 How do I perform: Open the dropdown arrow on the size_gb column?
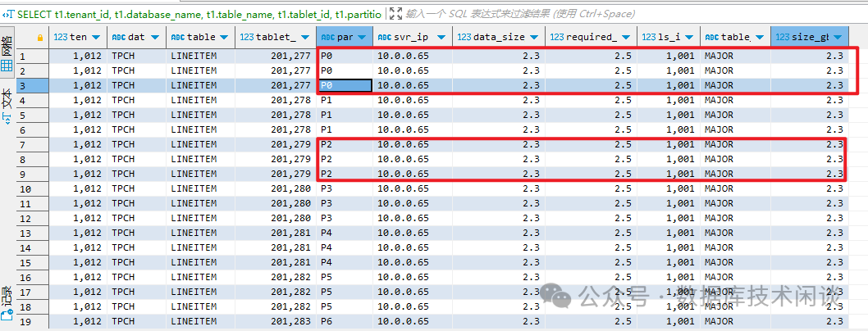[838, 38]
